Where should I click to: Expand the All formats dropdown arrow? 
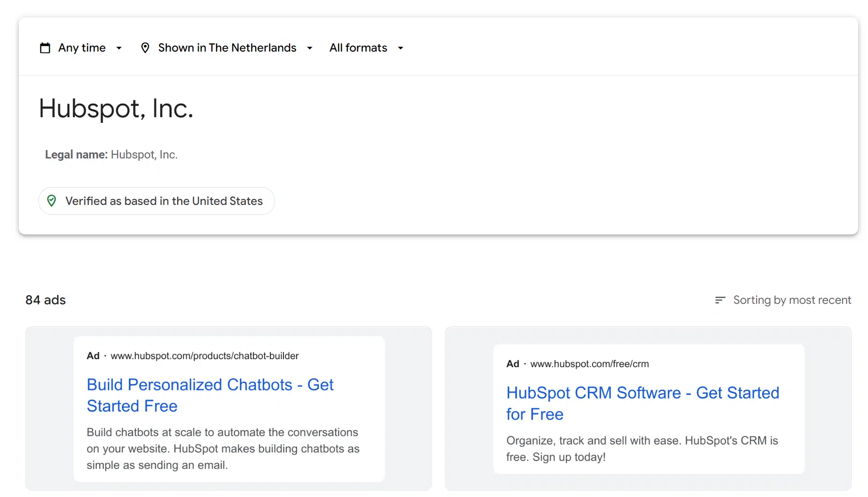(401, 48)
